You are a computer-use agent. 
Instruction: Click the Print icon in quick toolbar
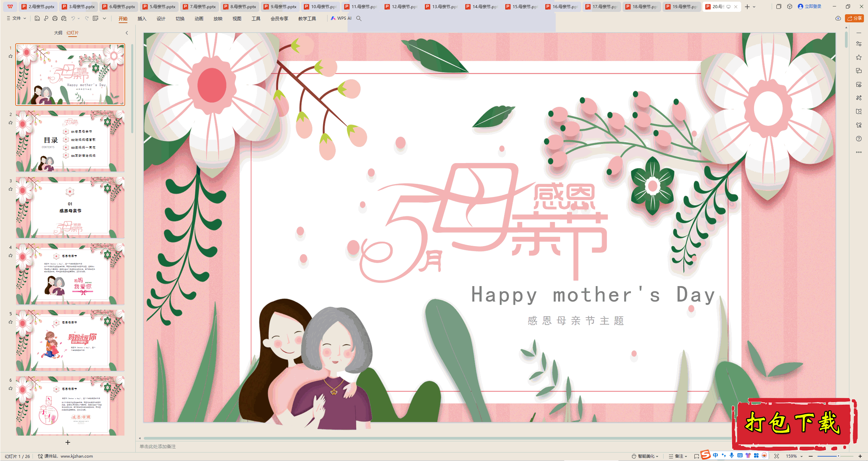[x=55, y=18]
